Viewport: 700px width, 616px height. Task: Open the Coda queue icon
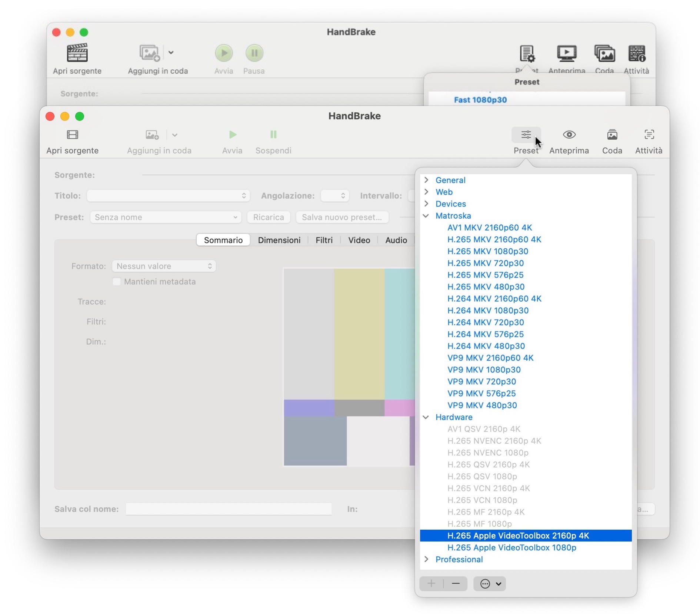[x=612, y=135]
